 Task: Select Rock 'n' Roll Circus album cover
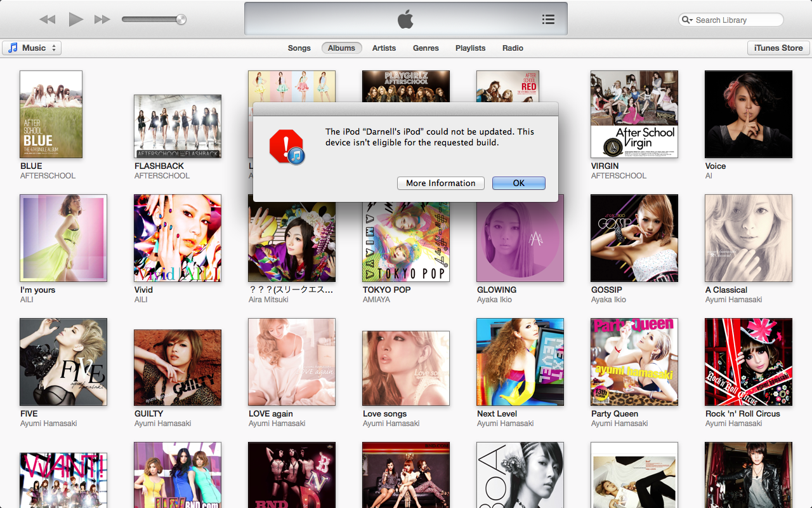pyautogui.click(x=749, y=362)
